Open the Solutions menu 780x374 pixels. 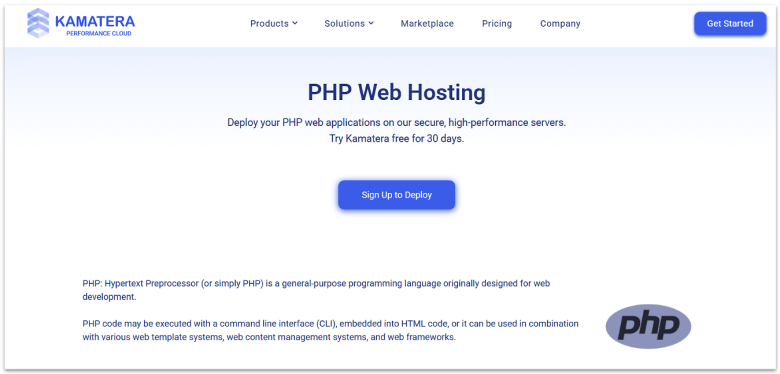pos(349,23)
